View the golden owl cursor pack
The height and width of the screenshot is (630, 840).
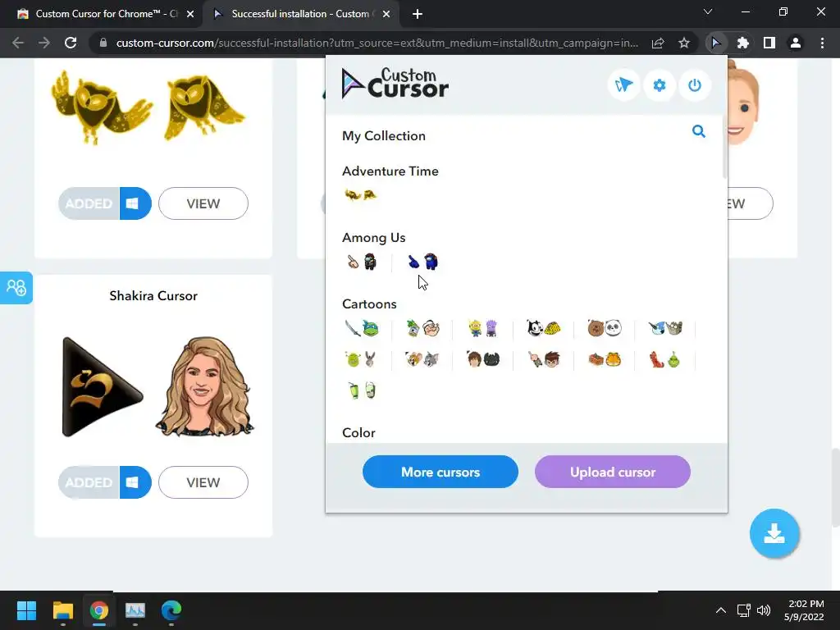click(203, 203)
